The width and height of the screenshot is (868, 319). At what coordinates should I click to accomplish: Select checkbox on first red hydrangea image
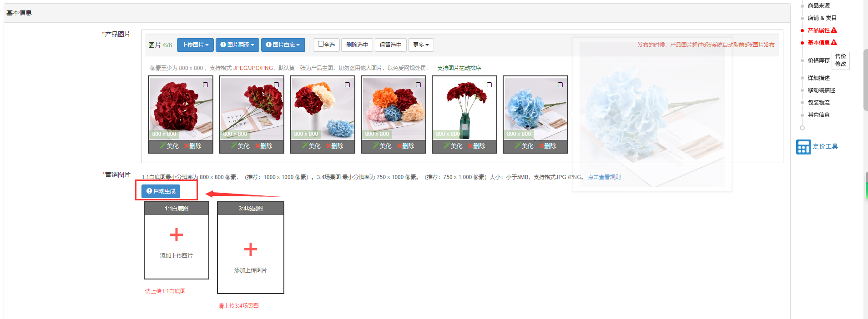coord(206,85)
